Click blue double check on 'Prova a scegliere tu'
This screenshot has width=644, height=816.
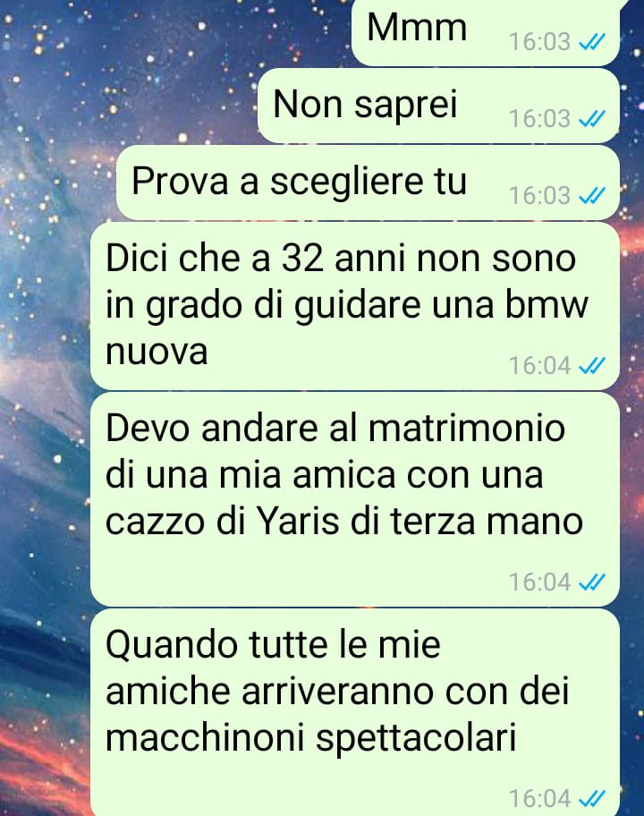click(592, 196)
